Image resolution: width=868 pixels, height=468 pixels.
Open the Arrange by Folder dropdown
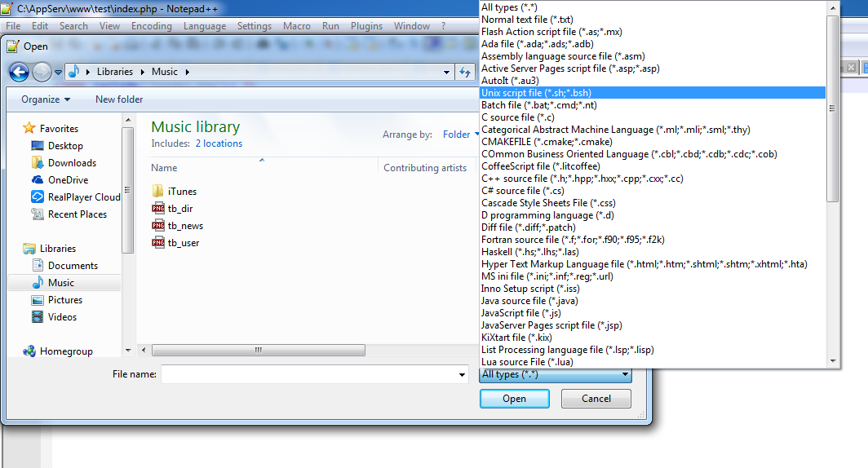(x=461, y=135)
